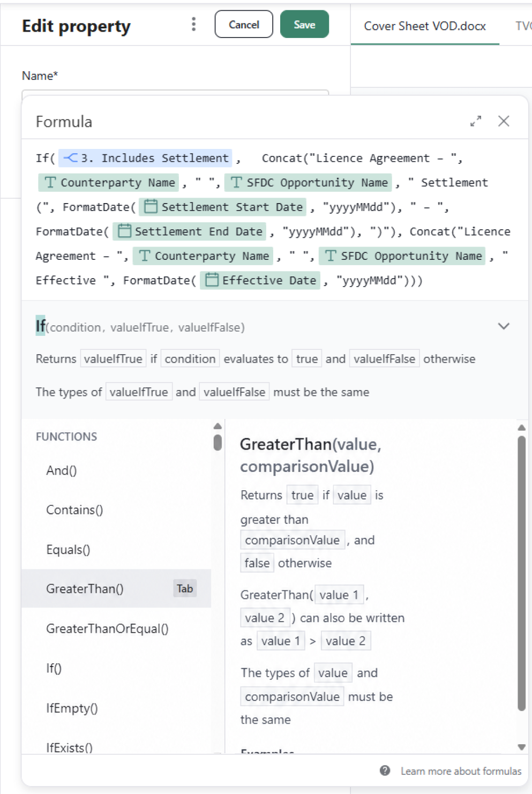Screen dimensions: 532x794
Task: Open the Edit property kebab menu
Action: point(193,24)
